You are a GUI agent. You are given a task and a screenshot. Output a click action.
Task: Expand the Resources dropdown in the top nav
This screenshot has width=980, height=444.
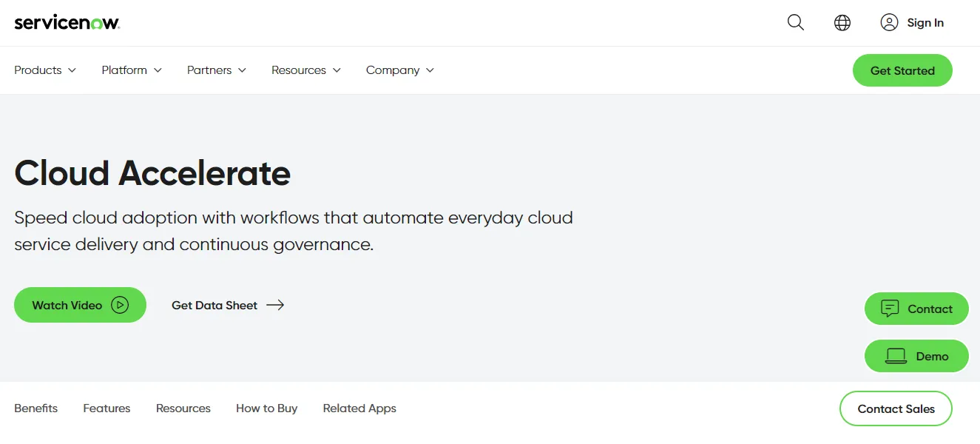coord(306,70)
